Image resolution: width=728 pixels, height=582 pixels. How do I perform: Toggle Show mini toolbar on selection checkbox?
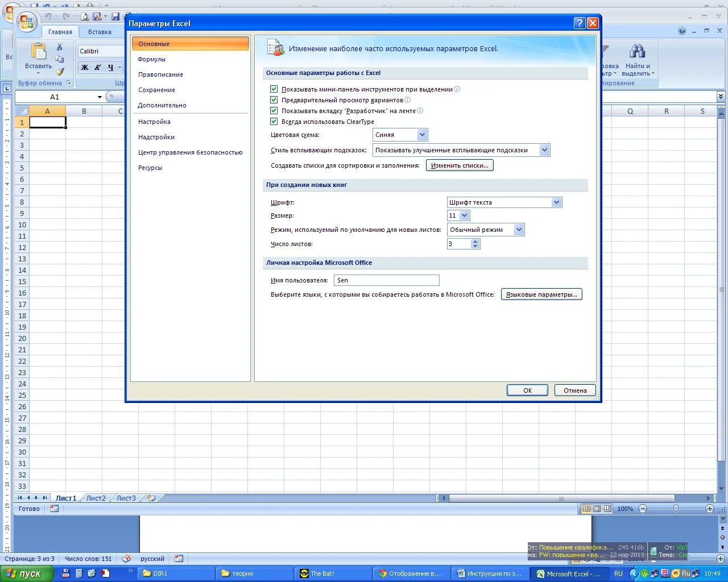(x=274, y=89)
